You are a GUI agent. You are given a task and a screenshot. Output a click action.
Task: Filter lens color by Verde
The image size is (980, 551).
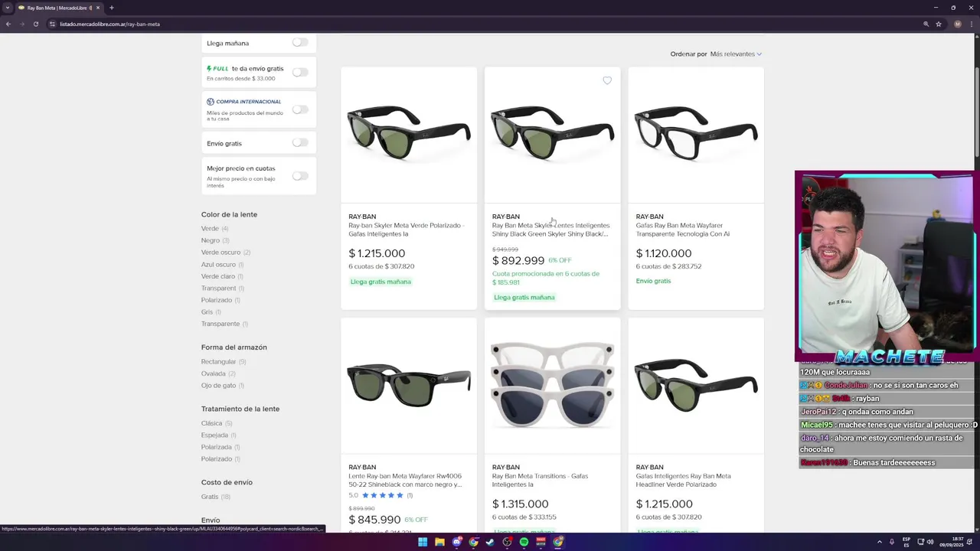pos(210,228)
